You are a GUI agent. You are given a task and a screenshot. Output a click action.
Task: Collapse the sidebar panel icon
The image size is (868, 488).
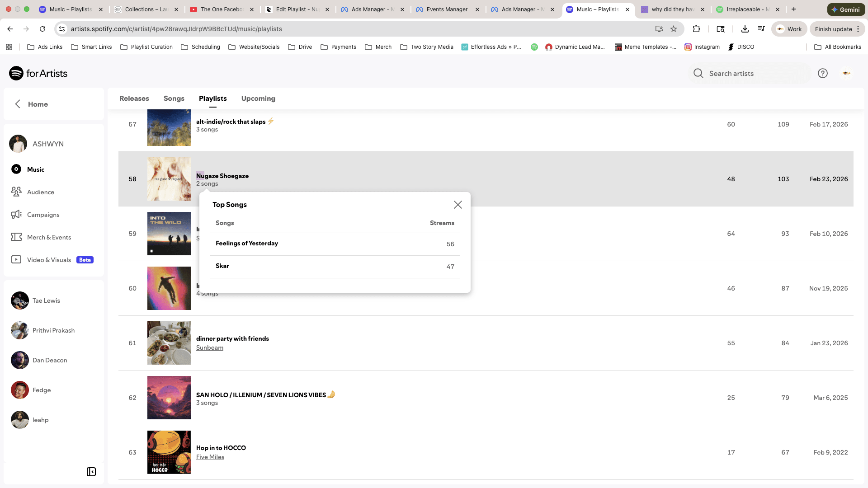(x=91, y=472)
